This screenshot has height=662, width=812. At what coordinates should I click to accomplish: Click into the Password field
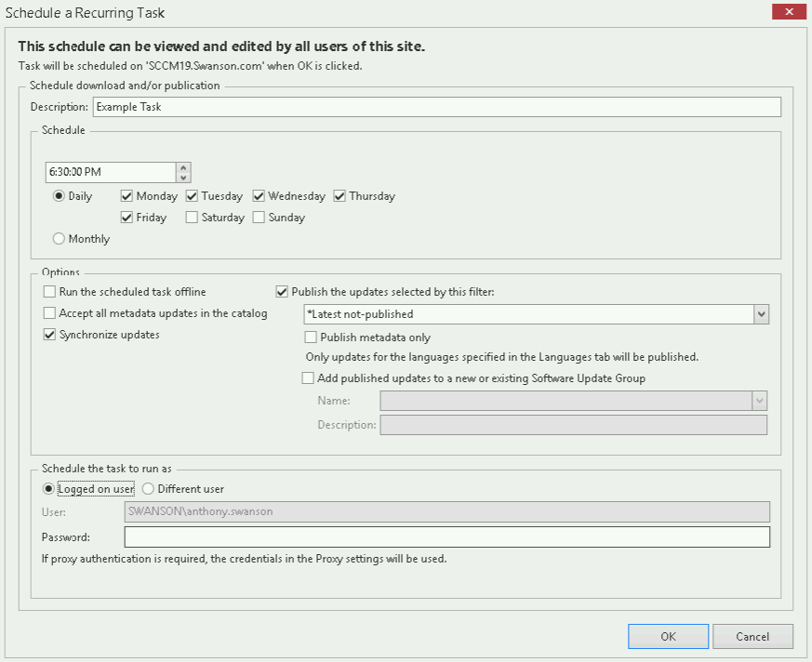[x=446, y=537]
